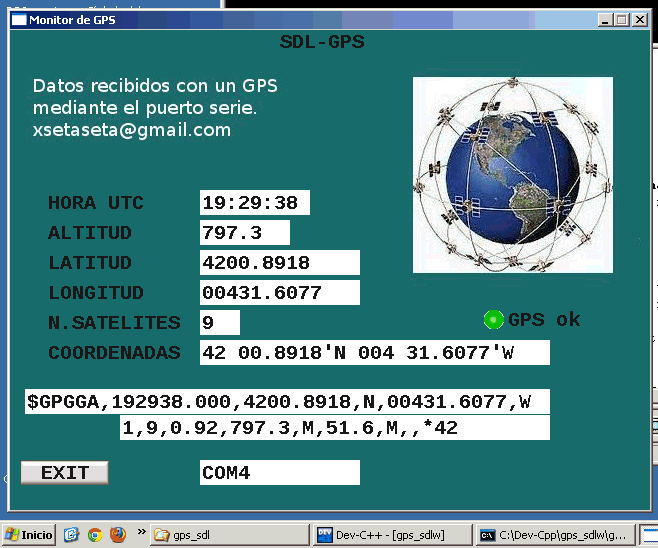Click the LATITUD value field
Image resolution: width=658 pixels, height=548 pixels.
279,263
